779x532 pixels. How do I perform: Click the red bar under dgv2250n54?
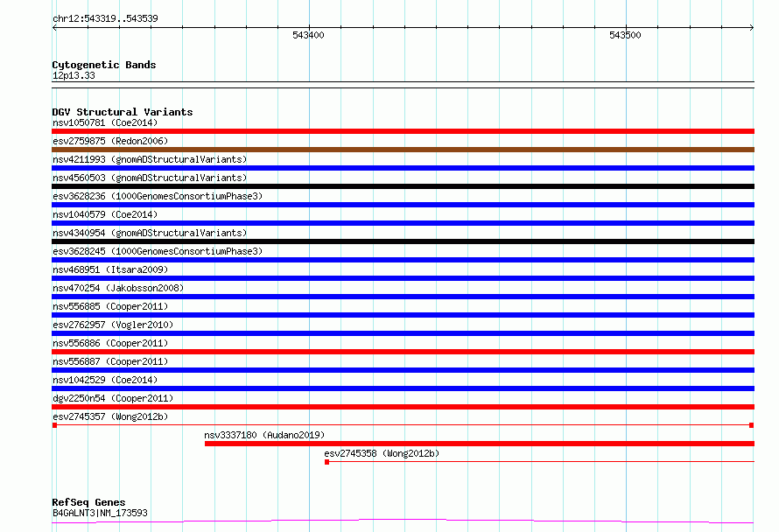tap(403, 407)
